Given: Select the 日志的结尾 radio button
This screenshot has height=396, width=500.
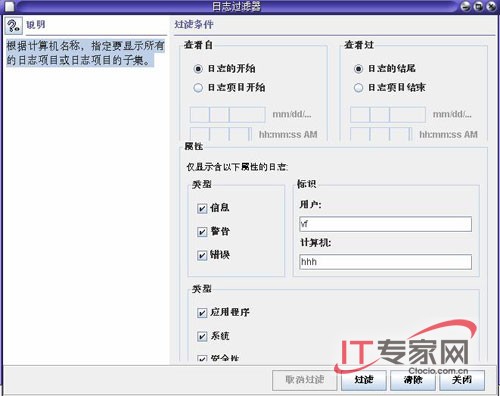Looking at the screenshot, I should [358, 69].
